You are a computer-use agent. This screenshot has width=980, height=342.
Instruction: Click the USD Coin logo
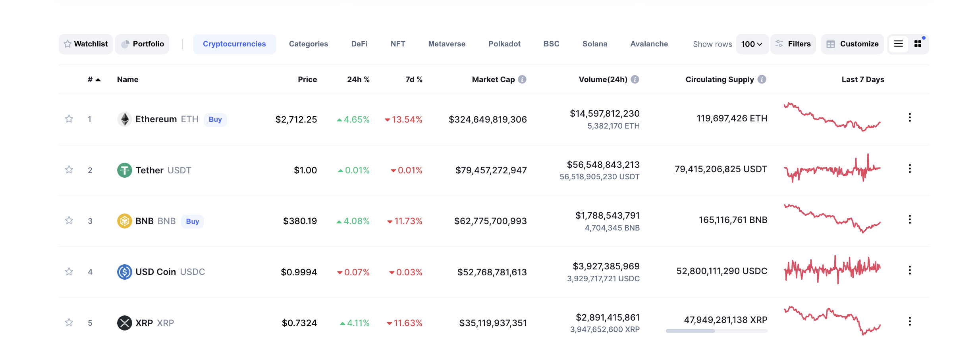[125, 272]
